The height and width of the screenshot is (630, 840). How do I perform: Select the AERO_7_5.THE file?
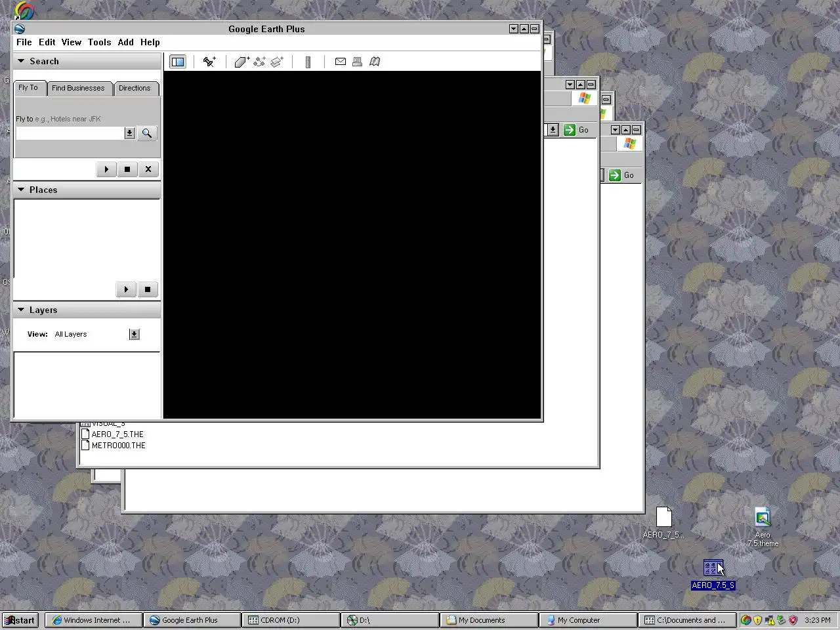[x=112, y=434]
